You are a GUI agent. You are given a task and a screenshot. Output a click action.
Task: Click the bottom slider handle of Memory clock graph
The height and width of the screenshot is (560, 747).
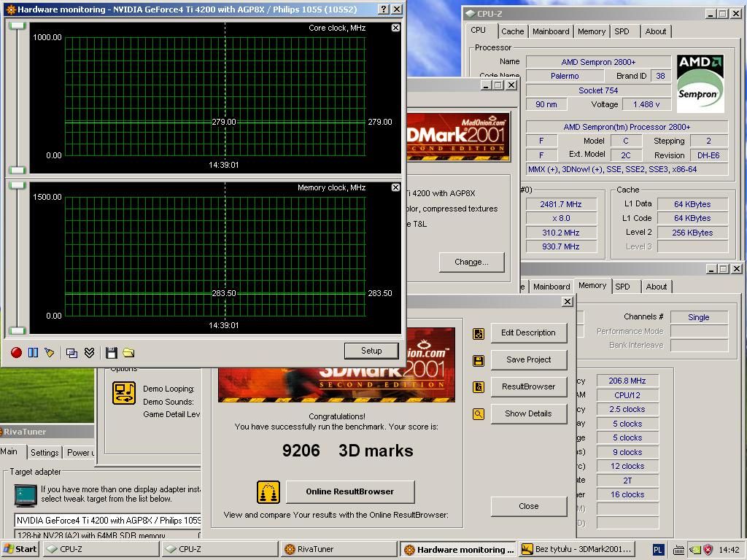point(18,330)
